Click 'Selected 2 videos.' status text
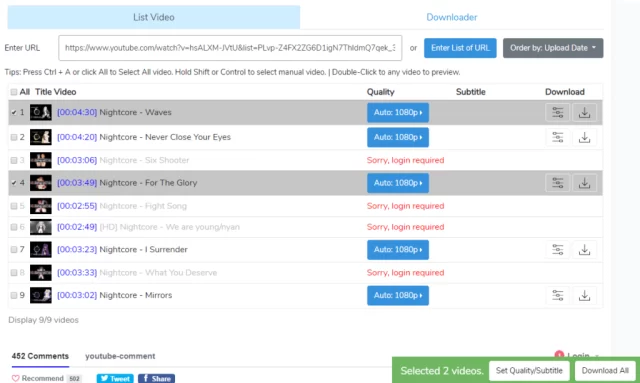 (442, 371)
